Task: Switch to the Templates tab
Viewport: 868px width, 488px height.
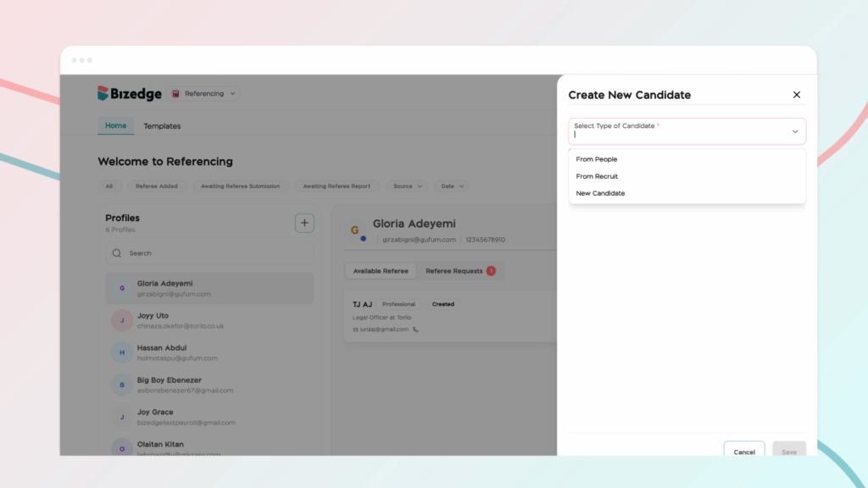Action: tap(162, 126)
